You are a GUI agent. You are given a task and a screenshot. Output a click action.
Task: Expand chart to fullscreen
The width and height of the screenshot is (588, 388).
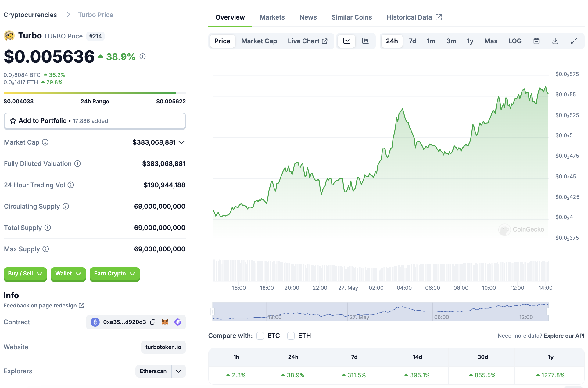point(574,41)
